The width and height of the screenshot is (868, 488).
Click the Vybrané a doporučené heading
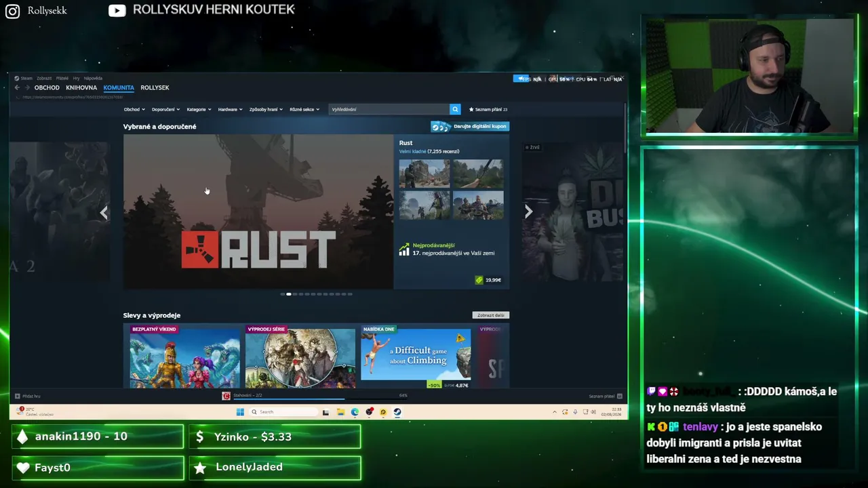(160, 127)
